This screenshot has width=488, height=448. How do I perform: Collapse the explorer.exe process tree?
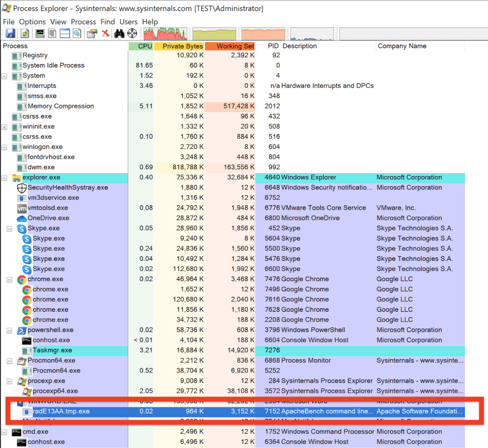point(4,177)
